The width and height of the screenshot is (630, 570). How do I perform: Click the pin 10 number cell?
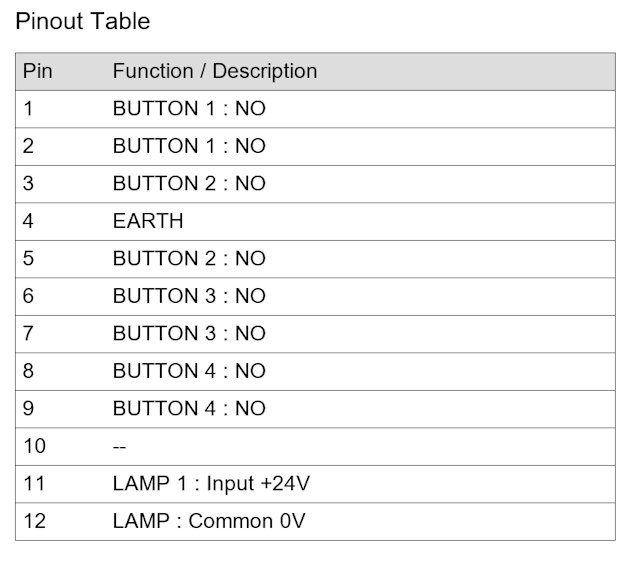[35, 446]
